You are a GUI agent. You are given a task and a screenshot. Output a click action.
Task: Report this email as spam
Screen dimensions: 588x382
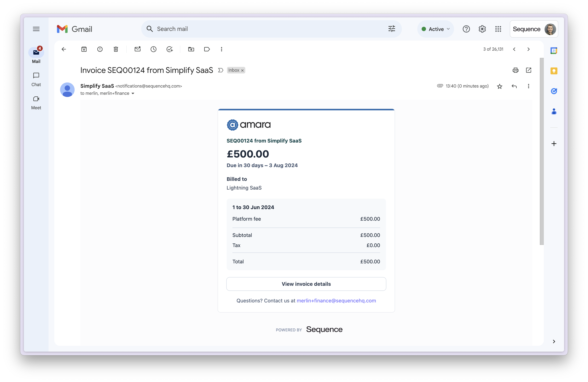click(x=100, y=49)
